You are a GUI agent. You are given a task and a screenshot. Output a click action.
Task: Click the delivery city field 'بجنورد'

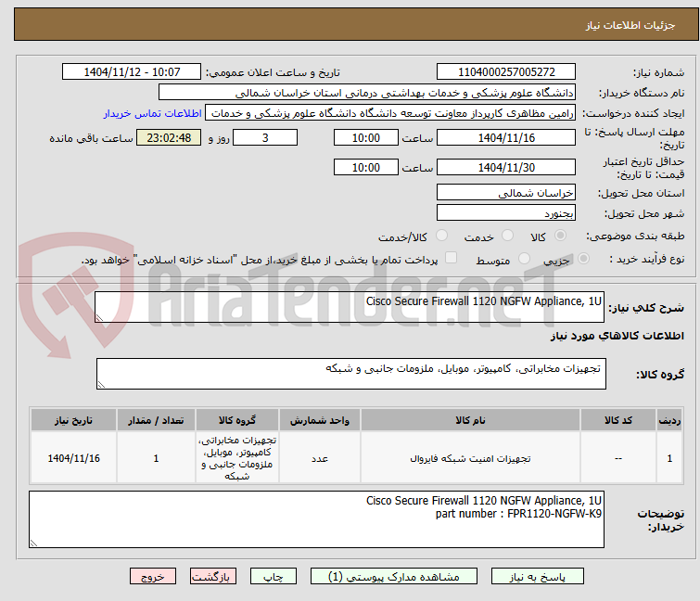pyautogui.click(x=506, y=213)
